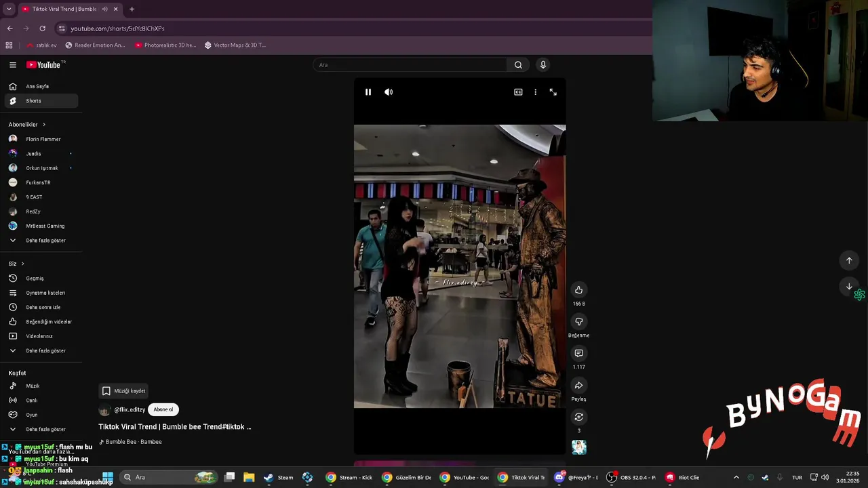Switch to the OBS 32.0.4 taskbar window
868x488 pixels.
point(631,477)
